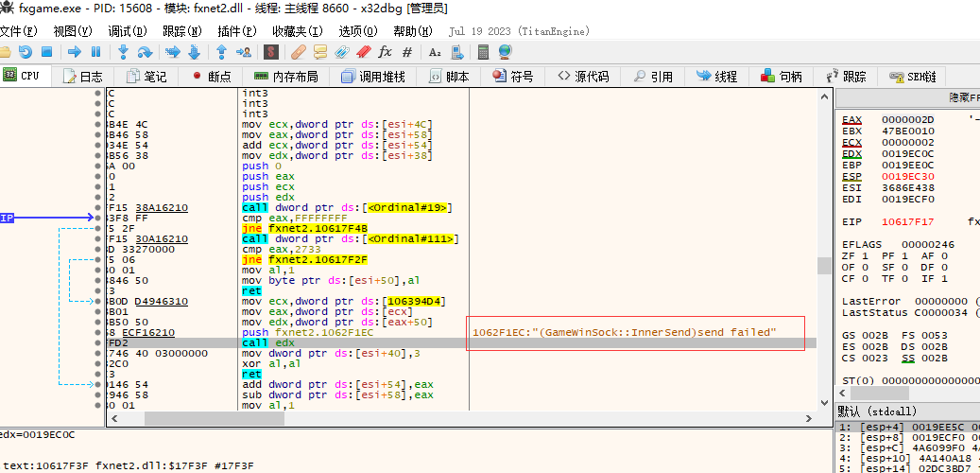
Task: Toggle breakpoint dot beside xor al,al line
Action: [97, 363]
